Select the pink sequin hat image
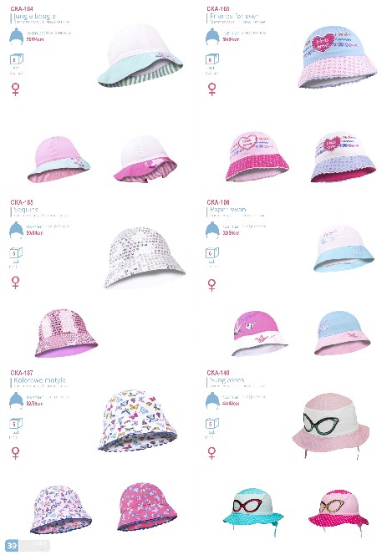The image size is (392, 555). click(66, 333)
